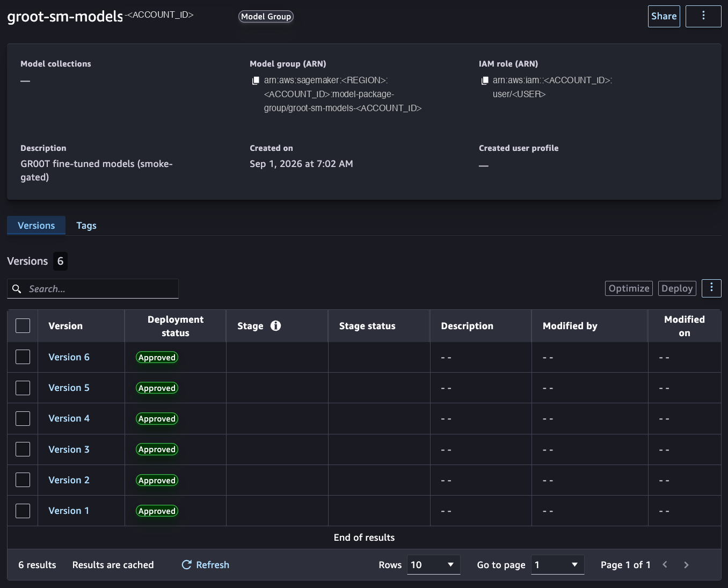Go to the next results page

click(x=686, y=564)
